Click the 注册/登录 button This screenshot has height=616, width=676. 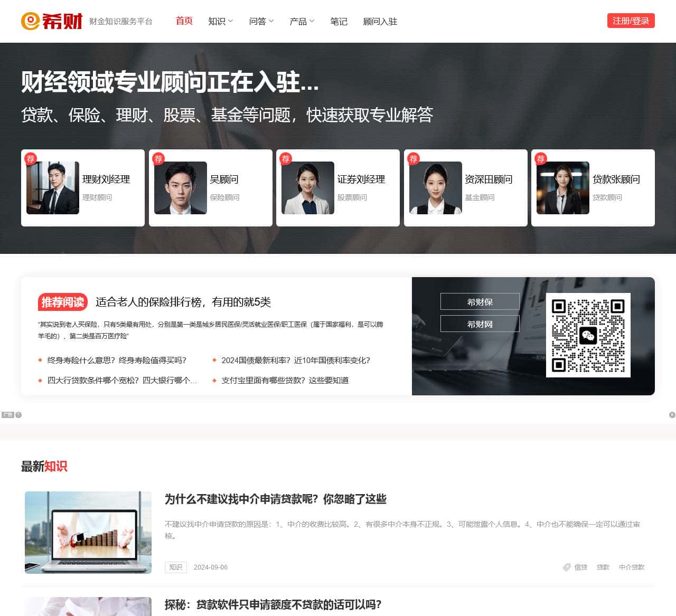pyautogui.click(x=630, y=21)
